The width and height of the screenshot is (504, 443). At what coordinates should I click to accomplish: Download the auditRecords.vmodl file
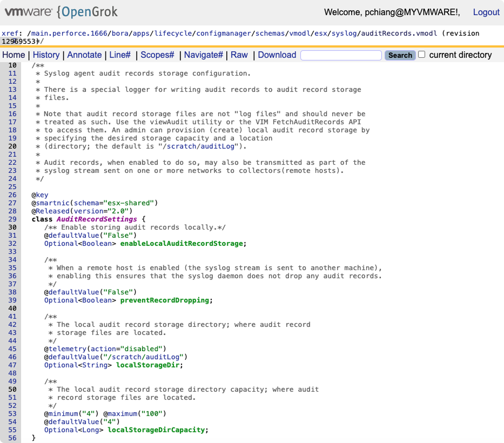[277, 55]
